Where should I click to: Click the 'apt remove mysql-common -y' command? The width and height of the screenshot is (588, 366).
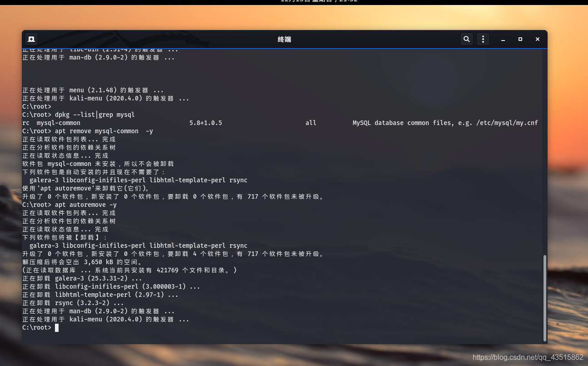pos(88,131)
